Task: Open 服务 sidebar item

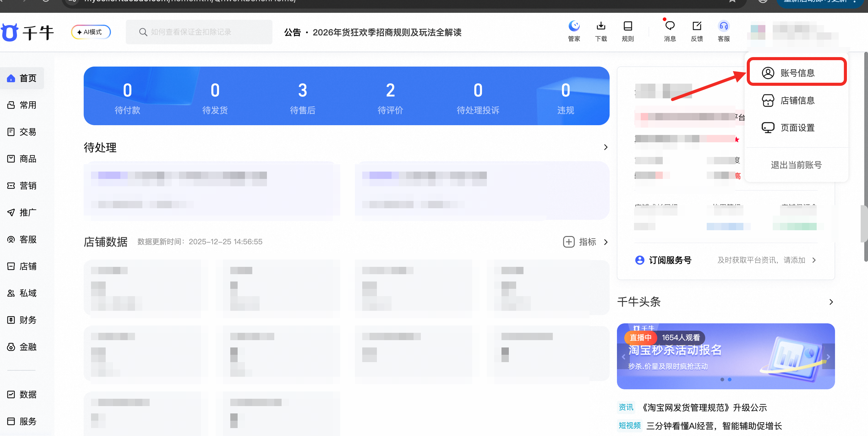Action: tap(22, 421)
